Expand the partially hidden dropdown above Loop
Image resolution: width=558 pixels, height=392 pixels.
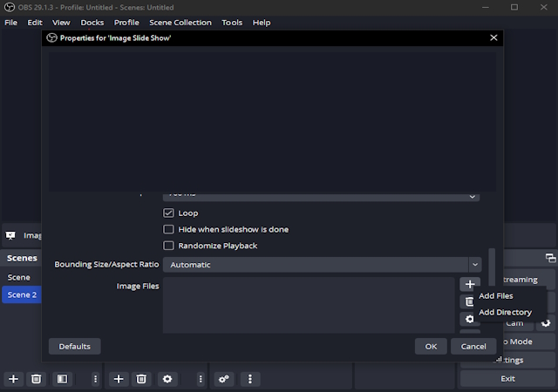pyautogui.click(x=322, y=196)
